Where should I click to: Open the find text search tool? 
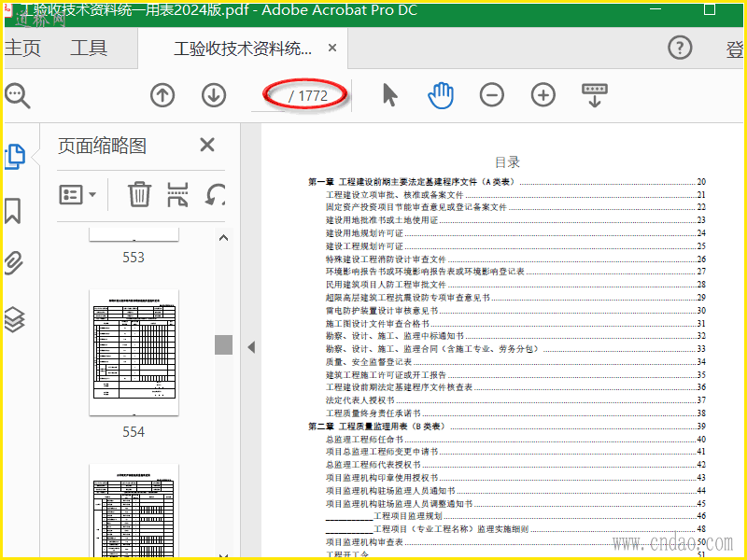(18, 96)
